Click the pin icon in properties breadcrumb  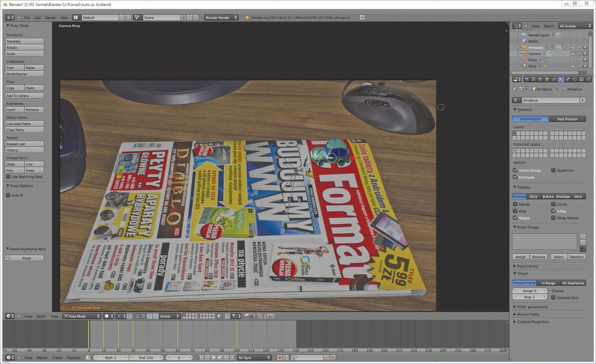[x=515, y=89]
